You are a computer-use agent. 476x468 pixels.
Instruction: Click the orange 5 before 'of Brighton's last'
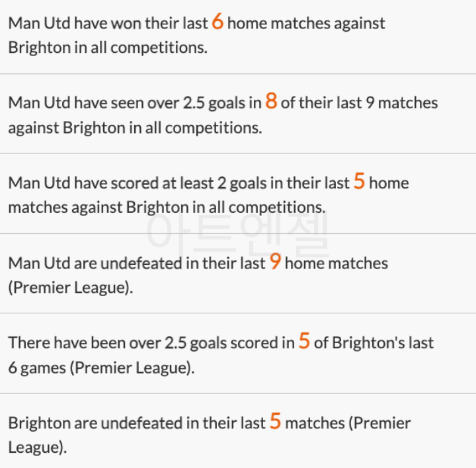click(304, 342)
